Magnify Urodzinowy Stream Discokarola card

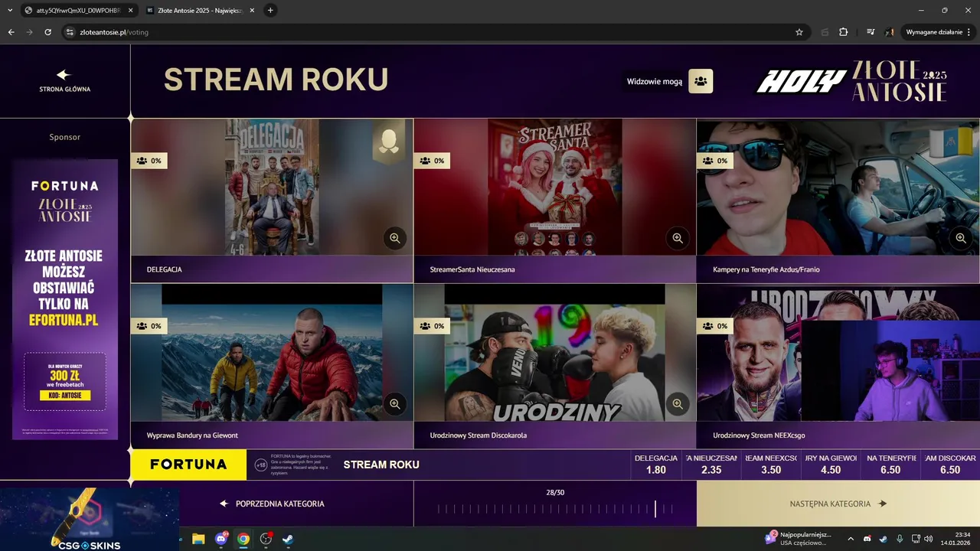pos(678,403)
